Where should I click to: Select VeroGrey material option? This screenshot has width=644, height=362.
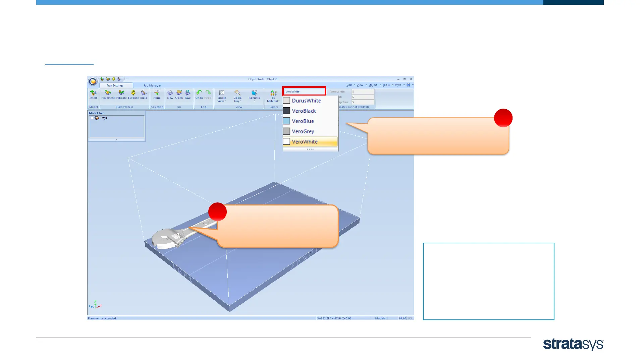pyautogui.click(x=303, y=131)
